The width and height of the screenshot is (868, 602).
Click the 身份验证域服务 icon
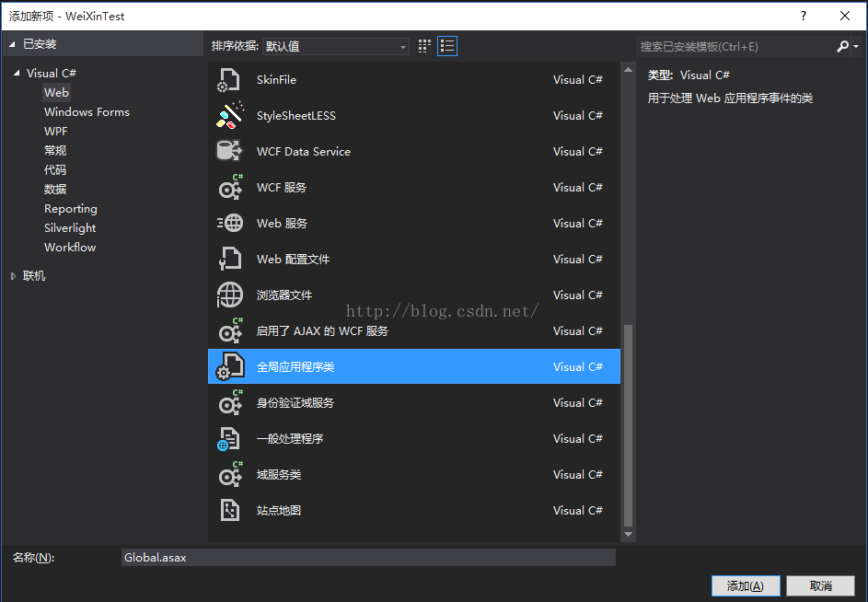tap(230, 402)
